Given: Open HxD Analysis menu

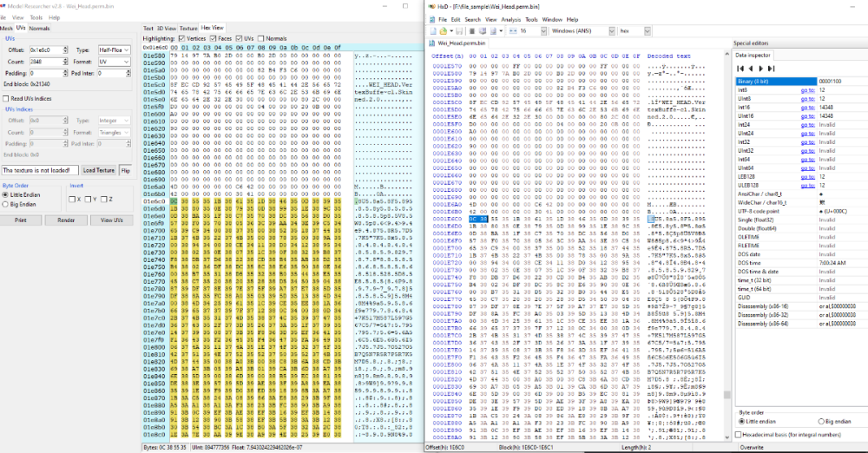Looking at the screenshot, I should [510, 19].
